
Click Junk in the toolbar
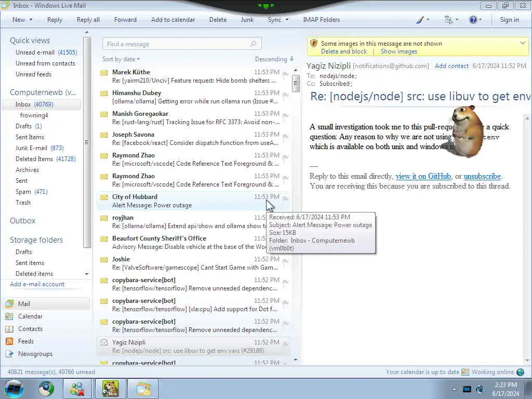247,20
